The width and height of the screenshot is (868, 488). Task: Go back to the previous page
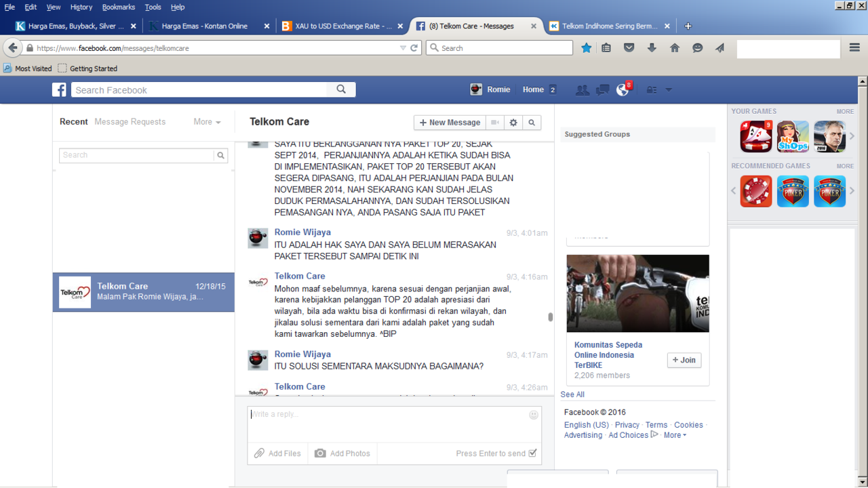[12, 48]
